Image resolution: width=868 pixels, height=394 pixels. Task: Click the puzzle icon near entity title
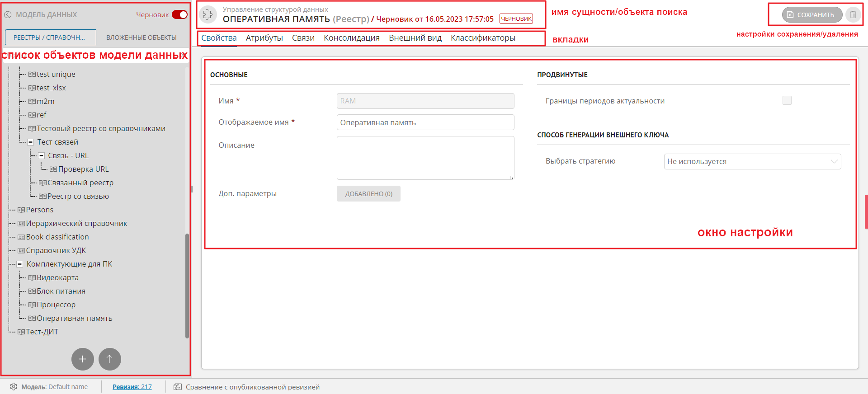pyautogui.click(x=208, y=14)
